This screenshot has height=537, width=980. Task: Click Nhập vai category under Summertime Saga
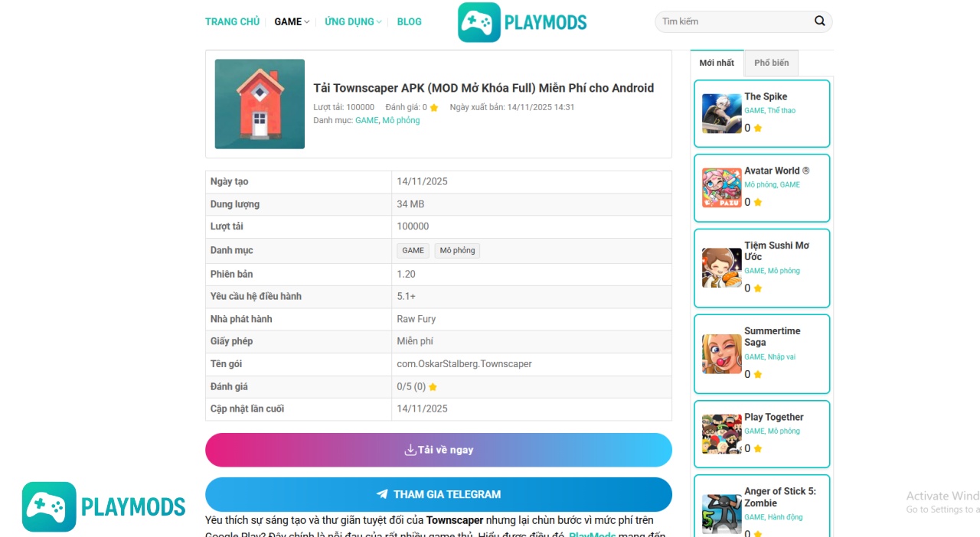click(x=782, y=357)
